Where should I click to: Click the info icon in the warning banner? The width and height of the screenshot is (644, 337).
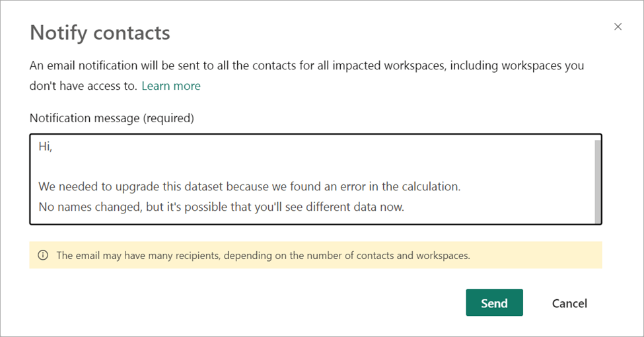click(43, 255)
